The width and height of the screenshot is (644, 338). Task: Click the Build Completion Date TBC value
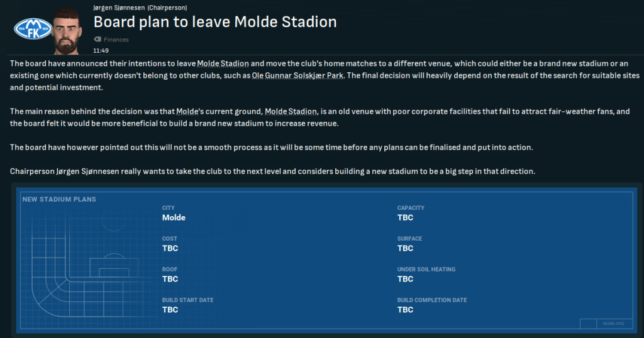(x=405, y=310)
